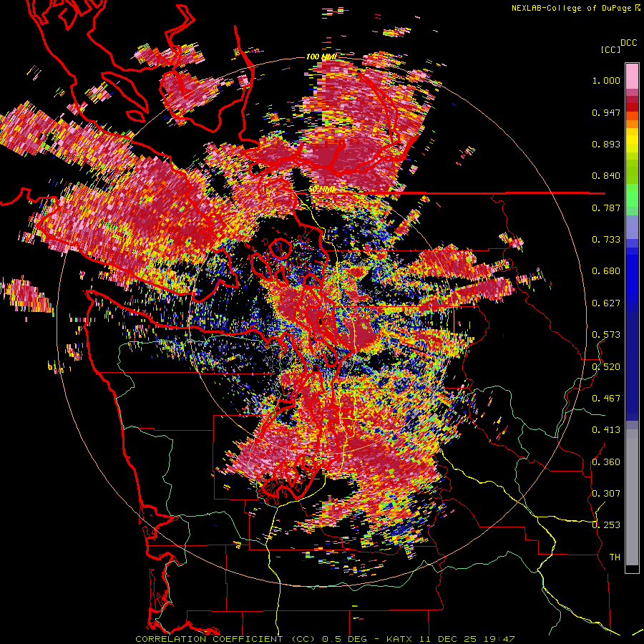The image size is (644, 644).
Task: Pick the bright blue color bar segment near 0.680
Action: [x=632, y=275]
